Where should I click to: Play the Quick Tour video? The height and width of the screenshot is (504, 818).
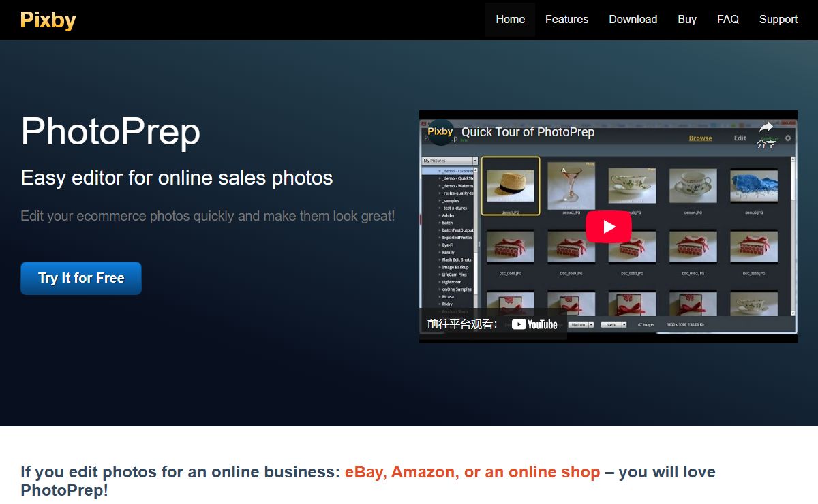pyautogui.click(x=608, y=227)
